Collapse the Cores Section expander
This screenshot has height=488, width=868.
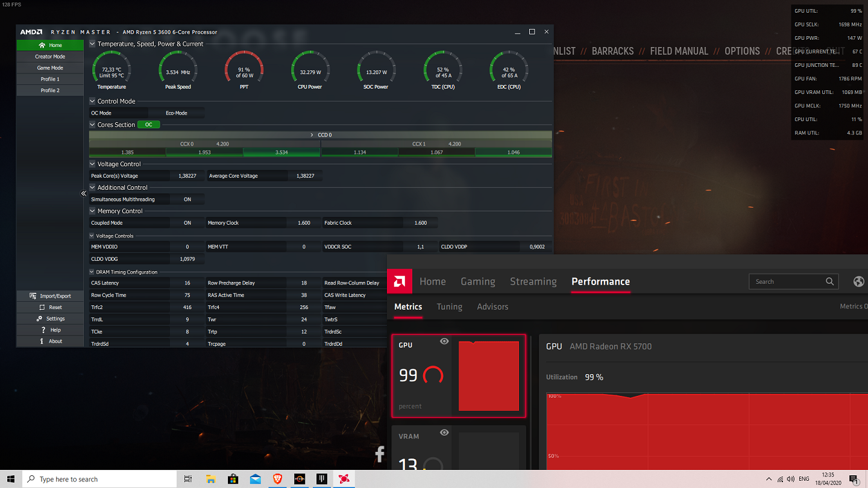click(92, 125)
